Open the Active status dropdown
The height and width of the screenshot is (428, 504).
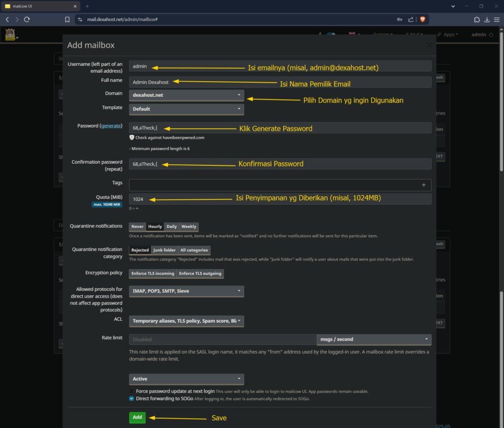point(187,379)
